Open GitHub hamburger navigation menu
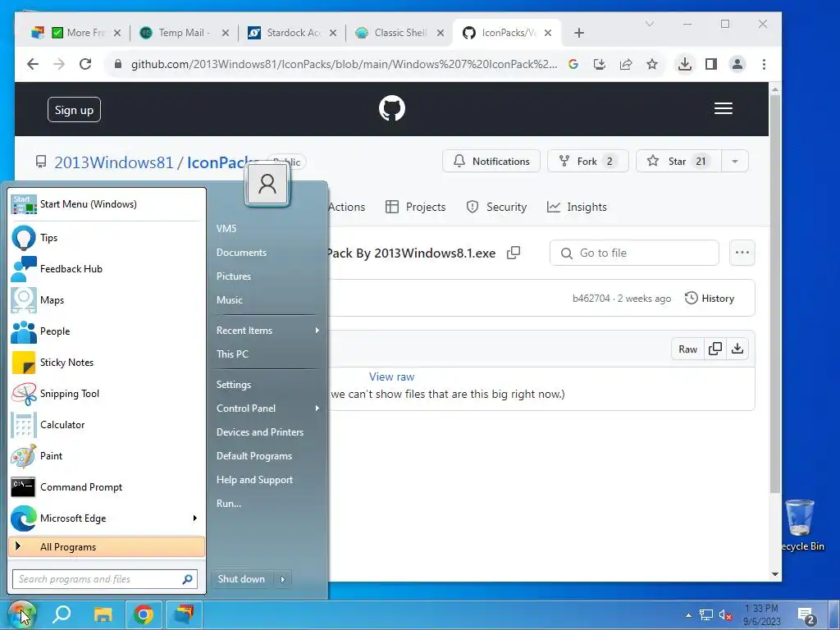 [x=724, y=109]
